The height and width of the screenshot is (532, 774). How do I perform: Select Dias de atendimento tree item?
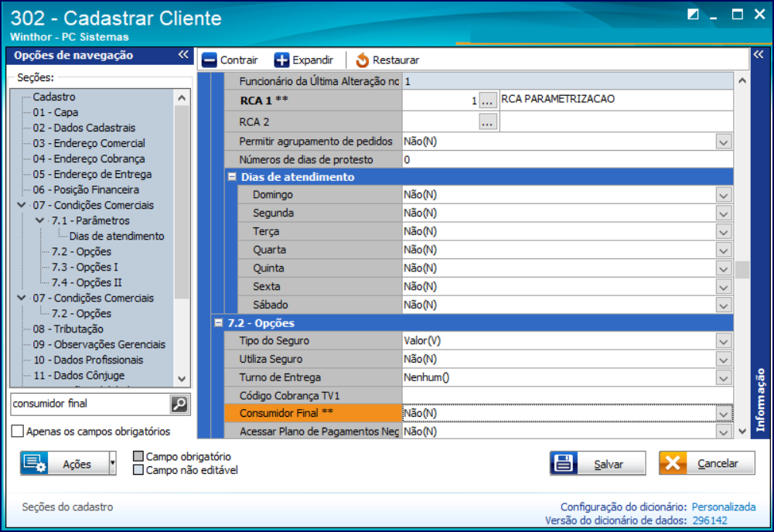117,237
